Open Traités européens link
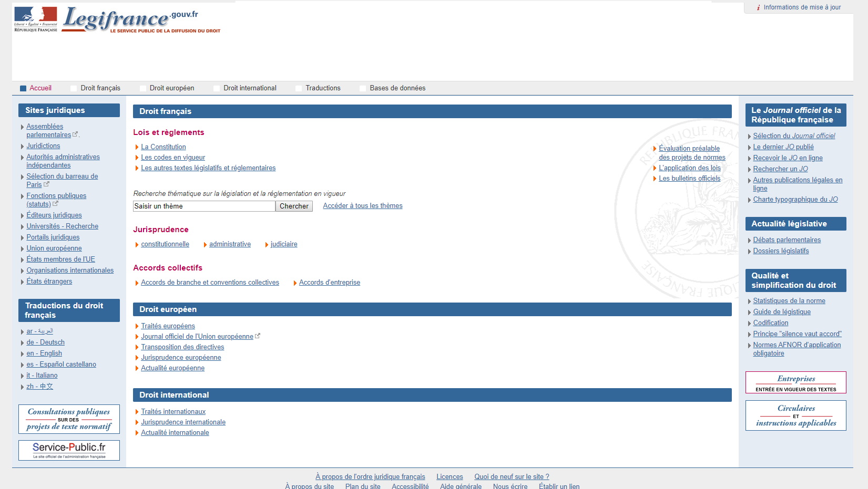The height and width of the screenshot is (489, 868). (168, 326)
